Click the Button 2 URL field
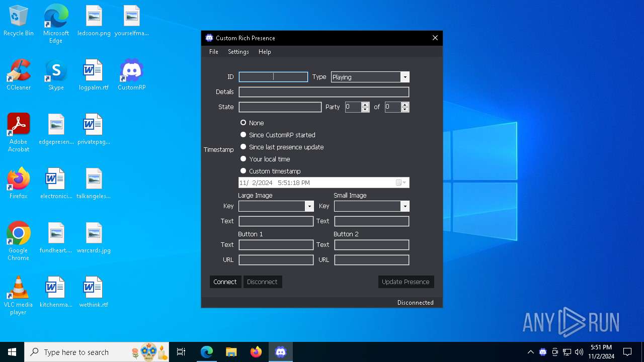 click(372, 260)
